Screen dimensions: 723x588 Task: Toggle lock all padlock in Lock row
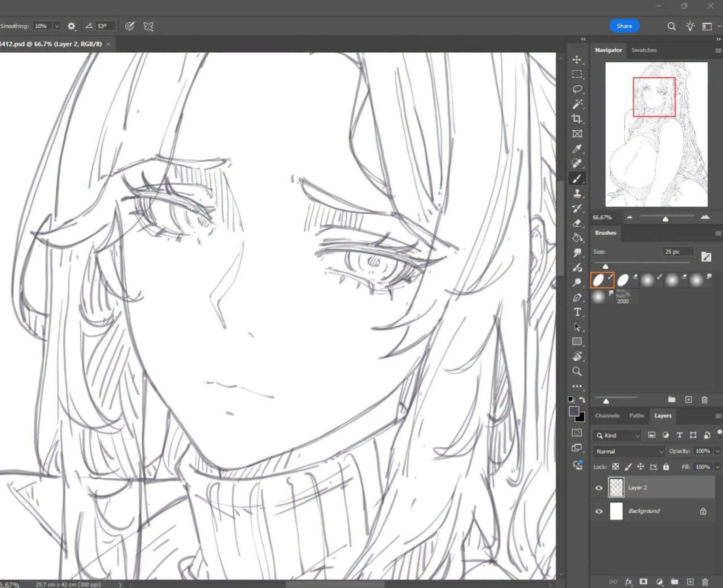point(666,467)
